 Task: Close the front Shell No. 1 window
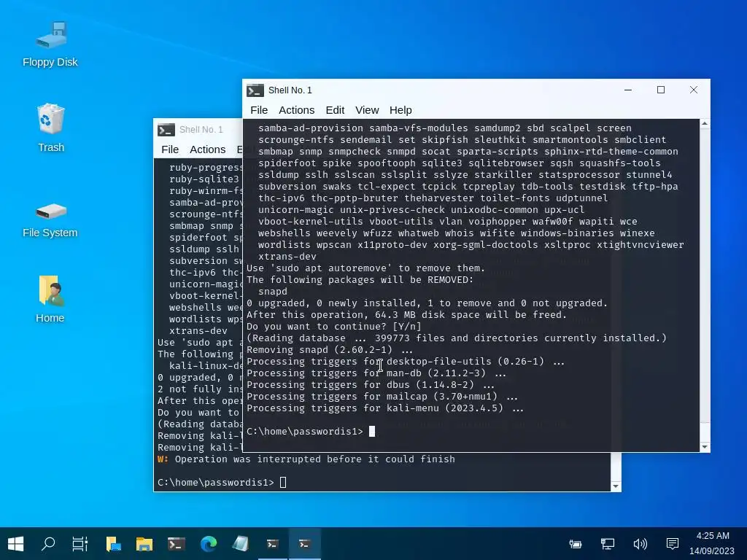point(694,90)
